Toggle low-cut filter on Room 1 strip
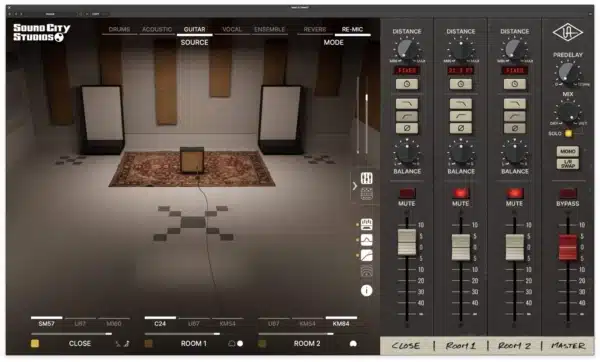 (461, 116)
